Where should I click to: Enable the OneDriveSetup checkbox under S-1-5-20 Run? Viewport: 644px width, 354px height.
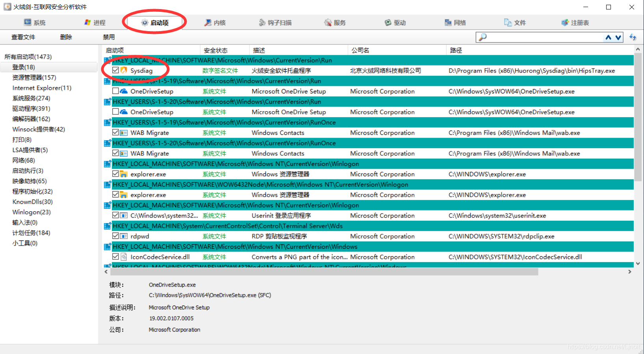pyautogui.click(x=115, y=112)
